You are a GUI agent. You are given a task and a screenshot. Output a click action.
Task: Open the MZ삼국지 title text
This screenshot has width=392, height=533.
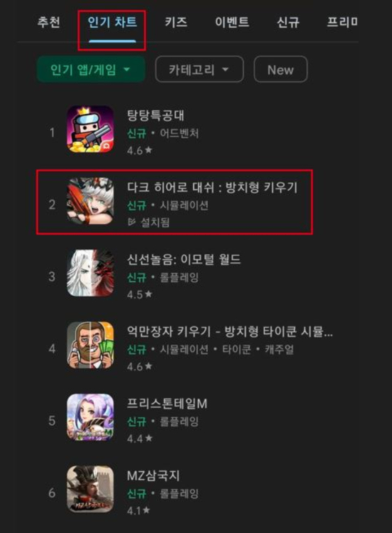point(153,475)
